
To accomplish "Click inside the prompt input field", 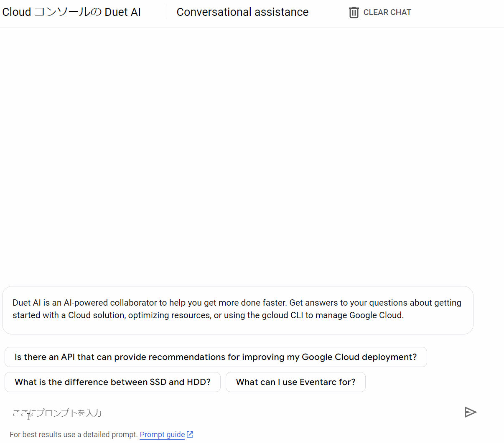I will (167, 413).
